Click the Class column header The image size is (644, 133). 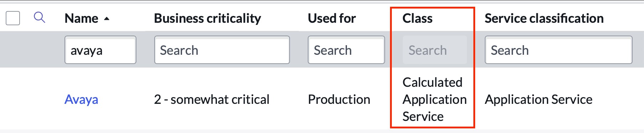(x=417, y=18)
